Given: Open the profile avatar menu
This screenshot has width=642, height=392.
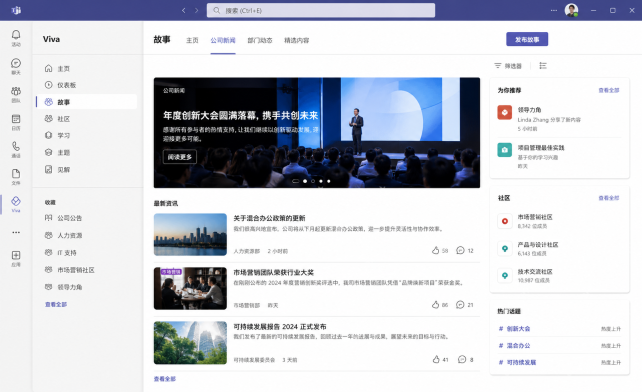Looking at the screenshot, I should pos(571,10).
